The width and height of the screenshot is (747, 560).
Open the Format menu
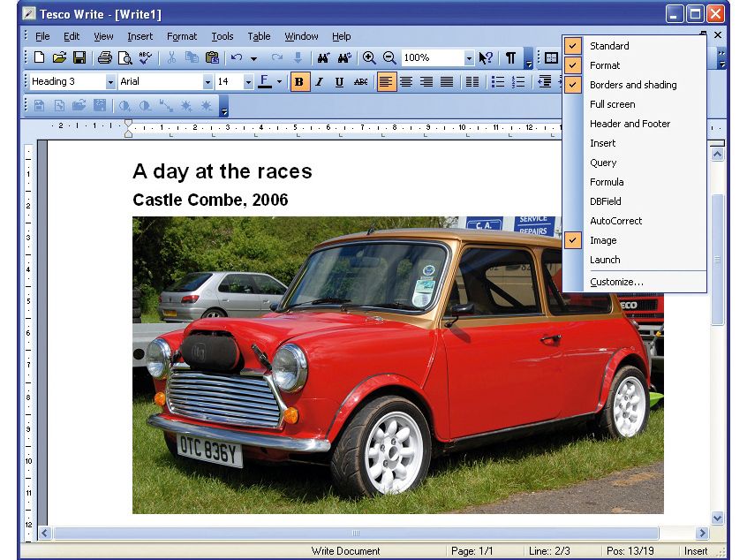(x=182, y=36)
